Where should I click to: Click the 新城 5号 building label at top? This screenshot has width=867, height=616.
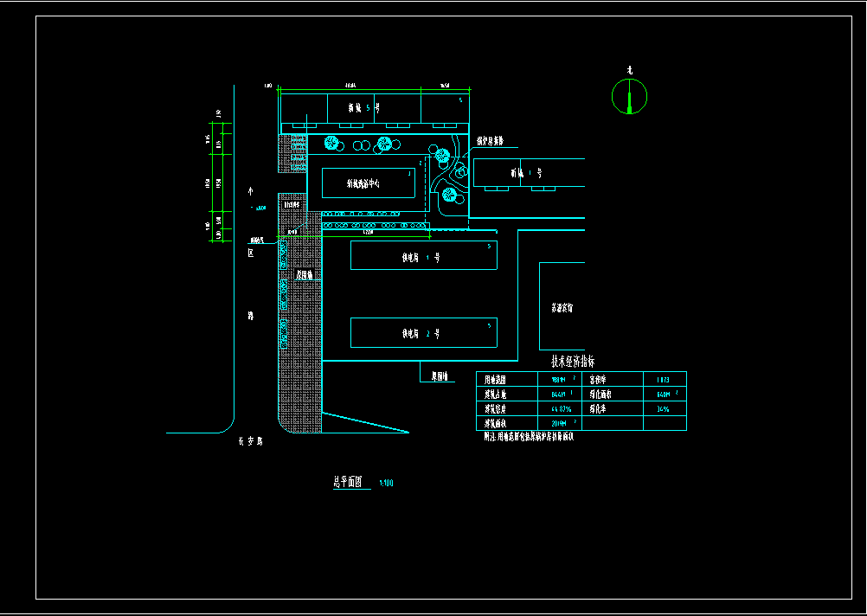coord(363,108)
